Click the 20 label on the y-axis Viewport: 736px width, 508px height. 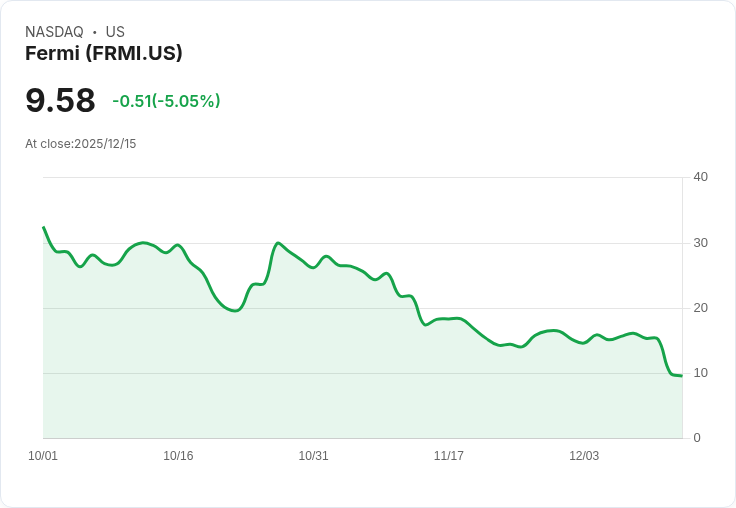click(x=700, y=308)
